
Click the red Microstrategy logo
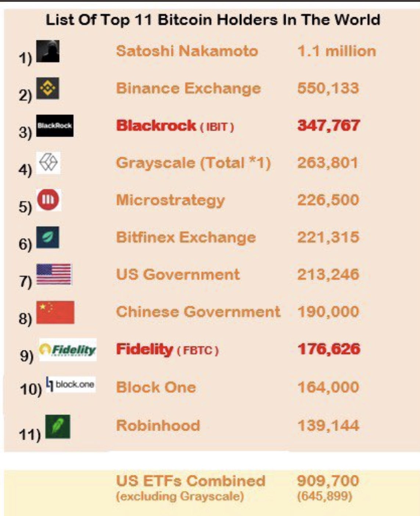(49, 200)
